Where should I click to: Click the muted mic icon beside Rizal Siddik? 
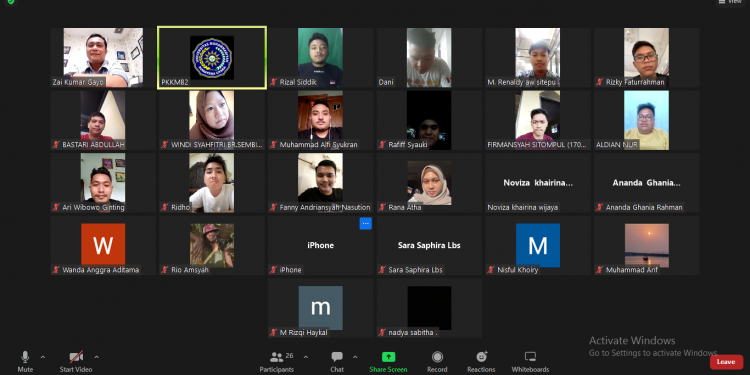point(274,82)
